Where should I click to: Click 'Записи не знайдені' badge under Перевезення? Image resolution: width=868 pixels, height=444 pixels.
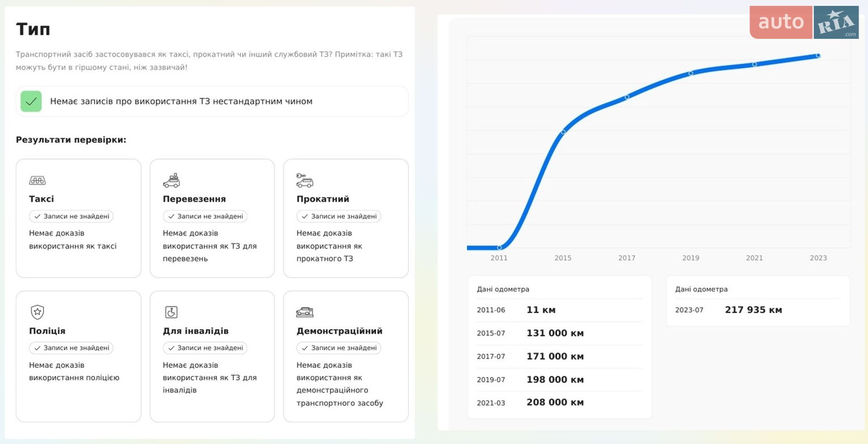(x=205, y=216)
